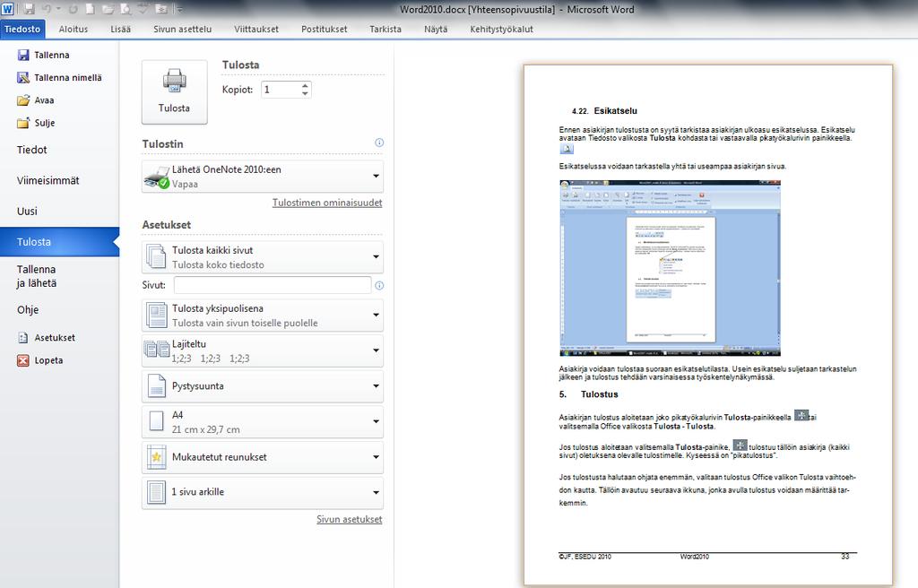
Task: Click the "Word2010" footer text in the preview
Action: (695, 557)
